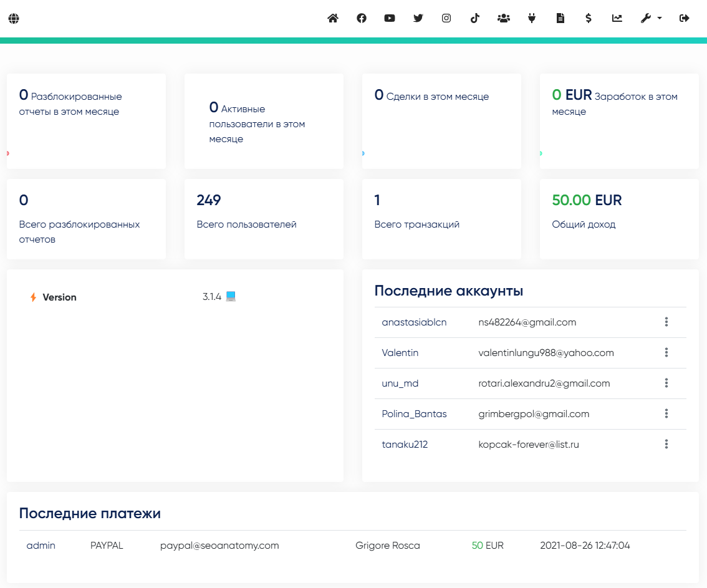This screenshot has width=707, height=588.
Task: Open options menu for anastasiablcn
Action: 666,322
